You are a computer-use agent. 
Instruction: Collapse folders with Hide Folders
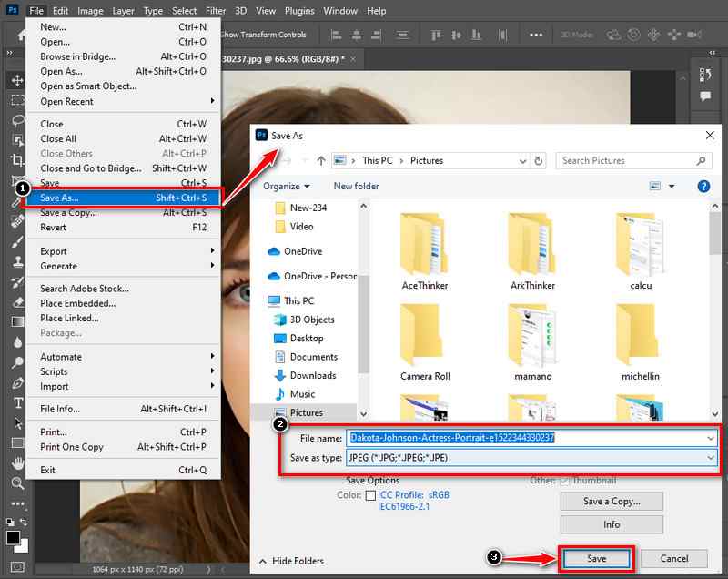pyautogui.click(x=292, y=561)
